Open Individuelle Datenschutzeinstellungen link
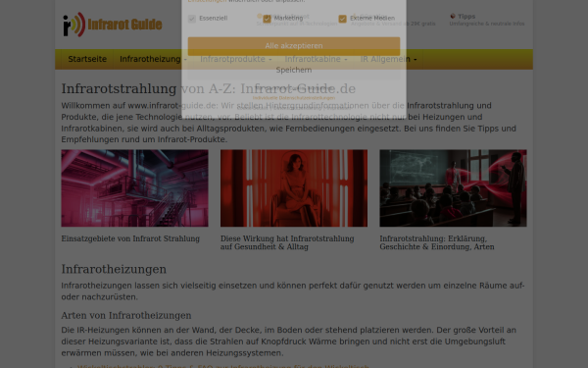The height and width of the screenshot is (368, 588). (294, 97)
